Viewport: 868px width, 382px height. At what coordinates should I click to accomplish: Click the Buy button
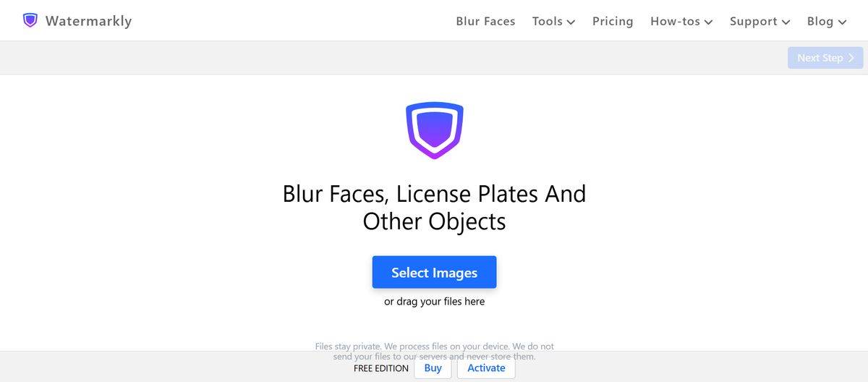(433, 368)
